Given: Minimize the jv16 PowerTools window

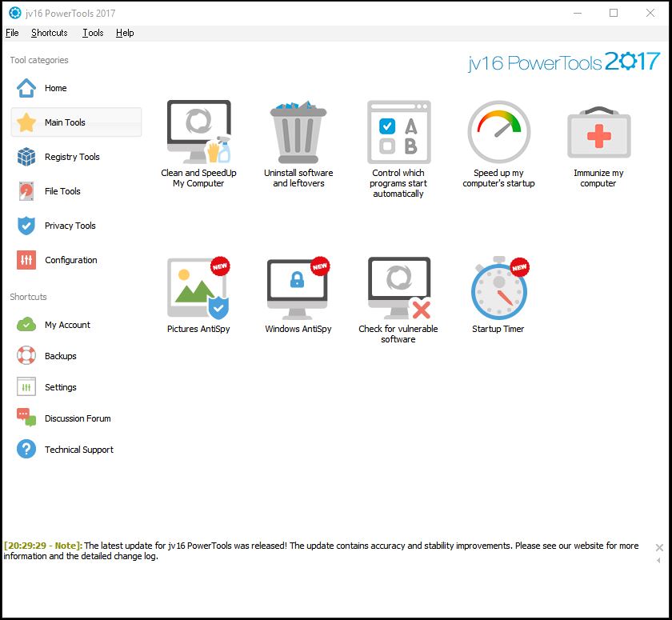Looking at the screenshot, I should pos(578,13).
